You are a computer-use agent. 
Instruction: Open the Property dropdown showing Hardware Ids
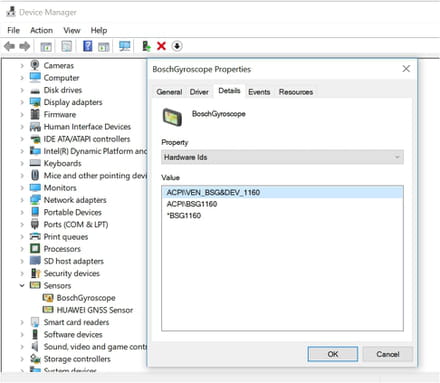click(x=282, y=157)
